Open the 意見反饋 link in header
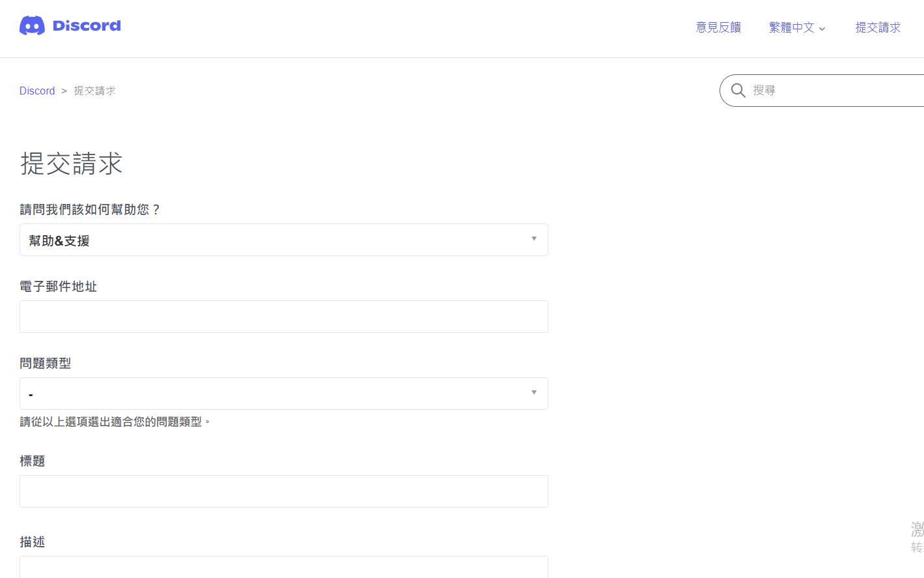This screenshot has height=578, width=924. pos(718,27)
